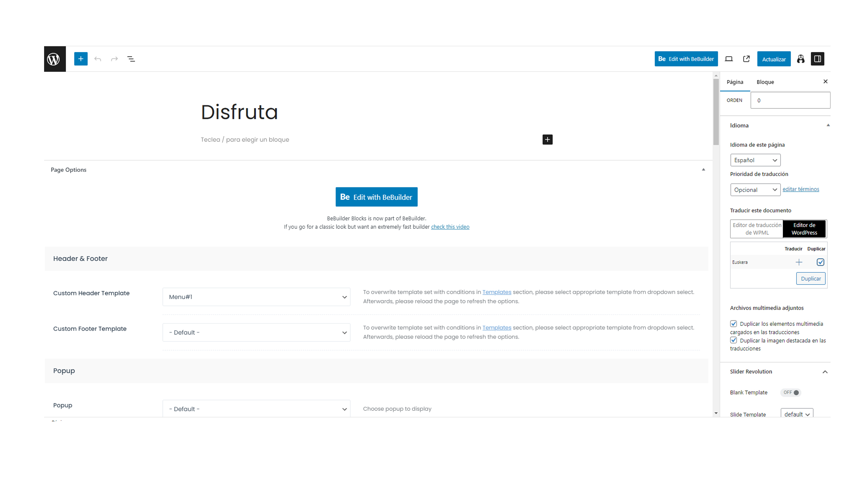The height and width of the screenshot is (494, 868).
Task: Click the Page Options title text
Action: point(69,170)
